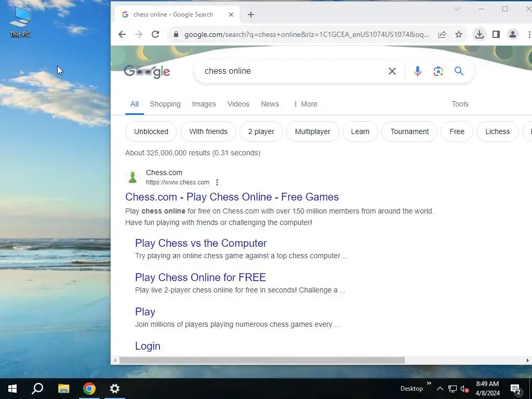
Task: Click the Google doodle logo
Action: [x=147, y=72]
